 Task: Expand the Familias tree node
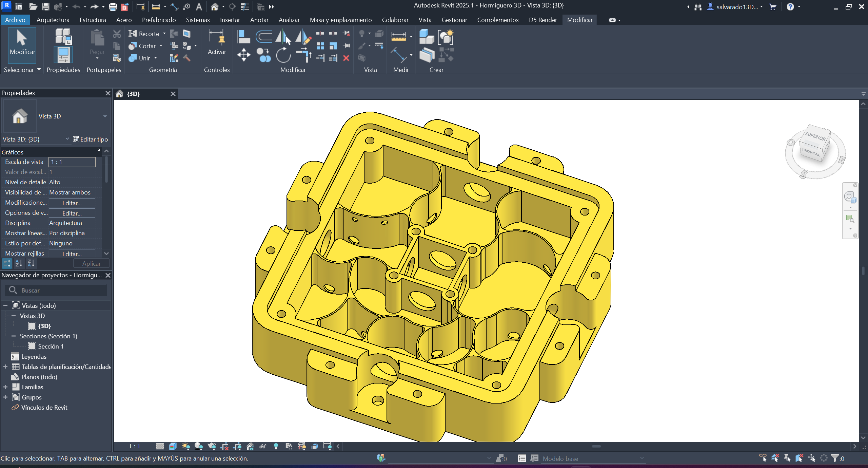coord(5,387)
